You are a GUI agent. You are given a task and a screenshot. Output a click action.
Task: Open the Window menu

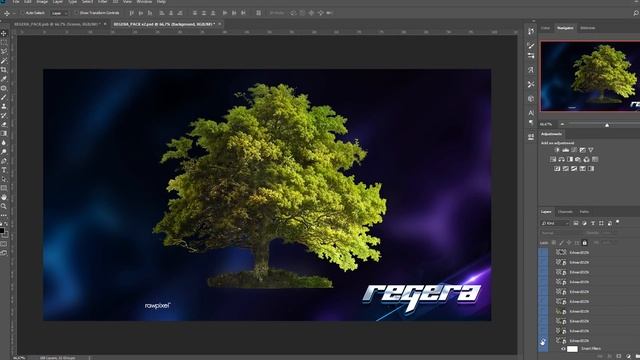point(144,2)
